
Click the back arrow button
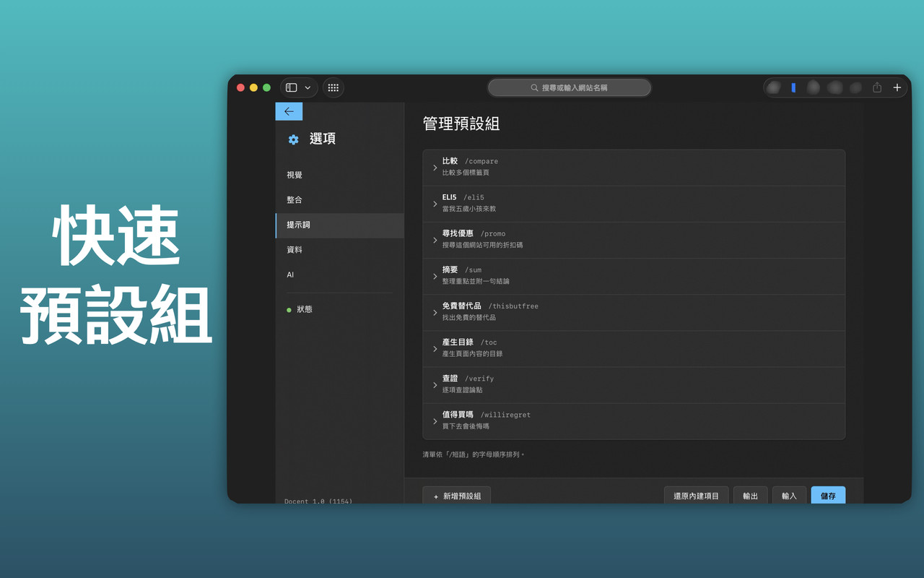[289, 111]
